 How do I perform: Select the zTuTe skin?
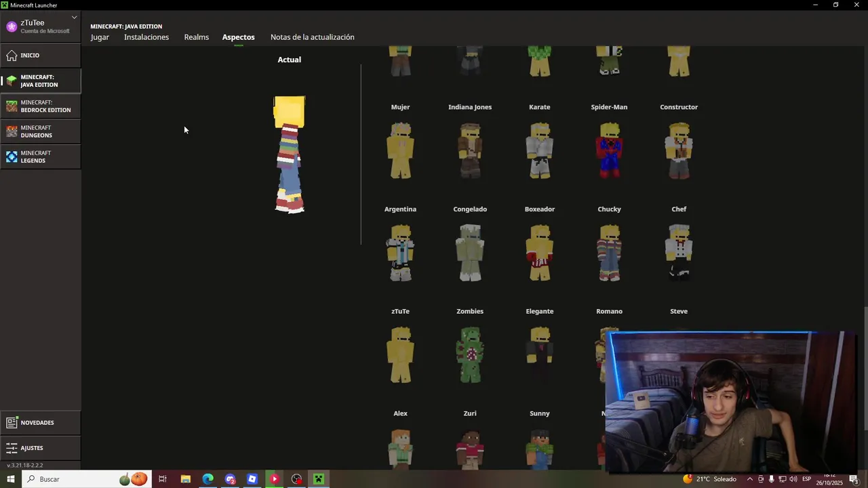click(x=401, y=355)
